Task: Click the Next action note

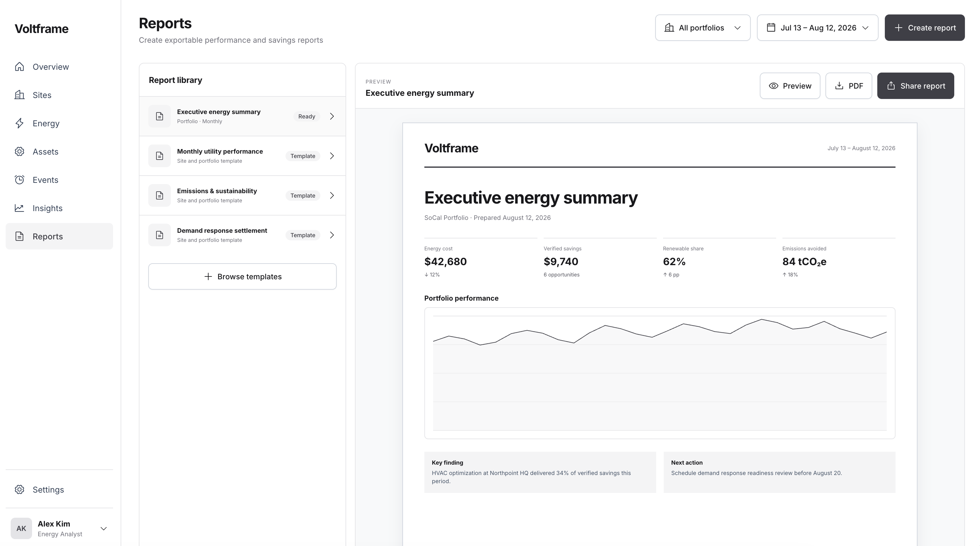Action: tap(779, 472)
